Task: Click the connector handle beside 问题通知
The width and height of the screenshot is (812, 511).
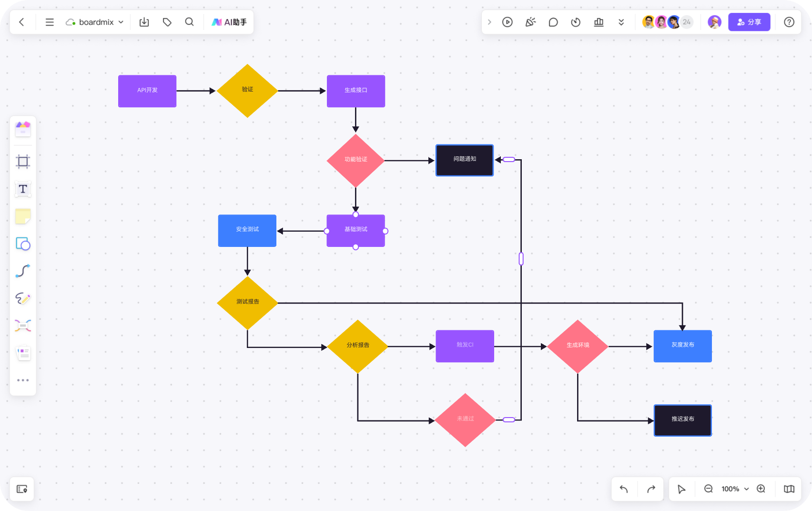Action: (x=509, y=160)
